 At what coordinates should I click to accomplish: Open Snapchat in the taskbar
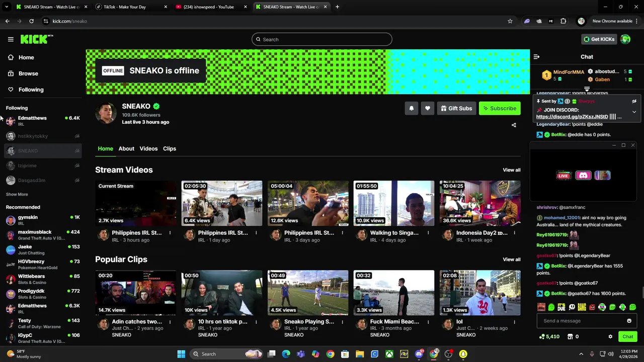(x=463, y=354)
